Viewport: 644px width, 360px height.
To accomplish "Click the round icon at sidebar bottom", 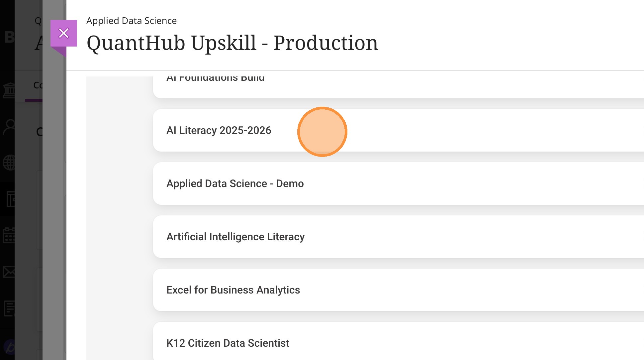I will pyautogui.click(x=10, y=347).
